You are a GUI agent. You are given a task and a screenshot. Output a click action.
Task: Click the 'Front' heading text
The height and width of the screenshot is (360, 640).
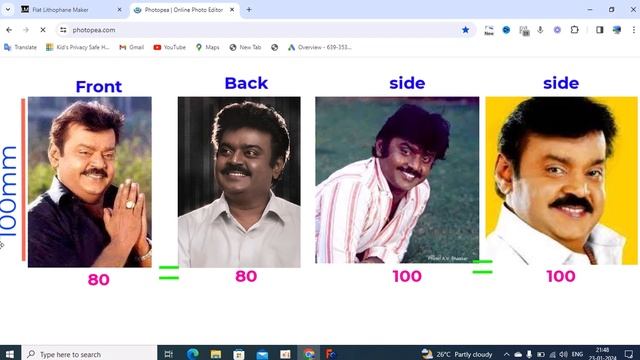pos(99,87)
